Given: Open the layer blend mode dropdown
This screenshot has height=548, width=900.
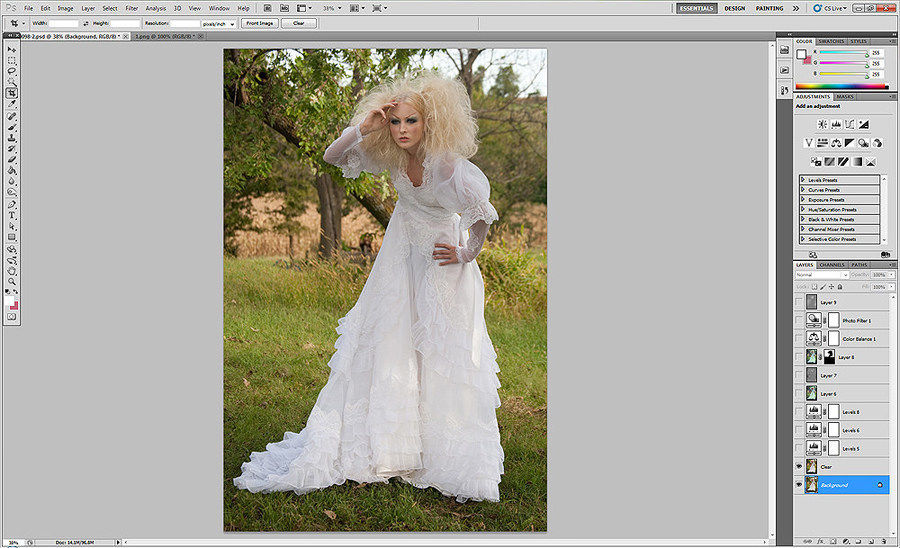Looking at the screenshot, I should pyautogui.click(x=821, y=275).
